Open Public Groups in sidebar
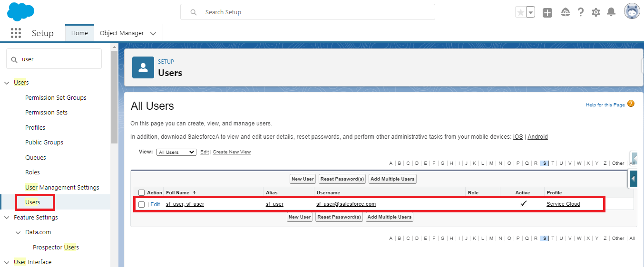The image size is (644, 267). click(x=44, y=143)
